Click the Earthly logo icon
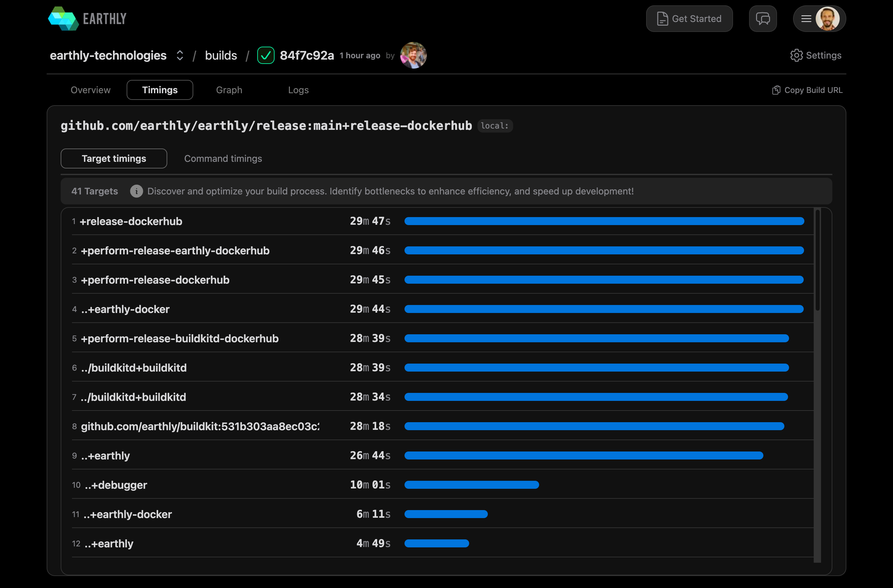The image size is (893, 588). (x=63, y=19)
